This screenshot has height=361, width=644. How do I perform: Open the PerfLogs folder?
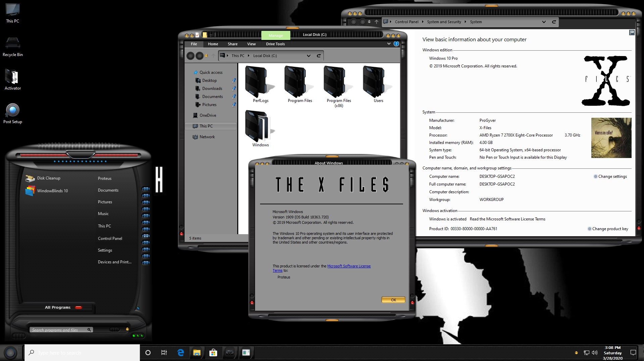coord(260,84)
